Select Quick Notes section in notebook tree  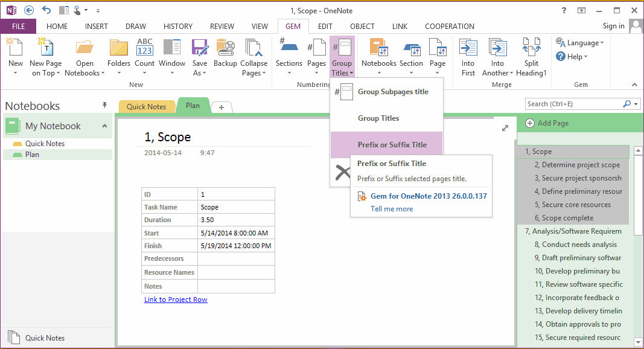(x=57, y=144)
